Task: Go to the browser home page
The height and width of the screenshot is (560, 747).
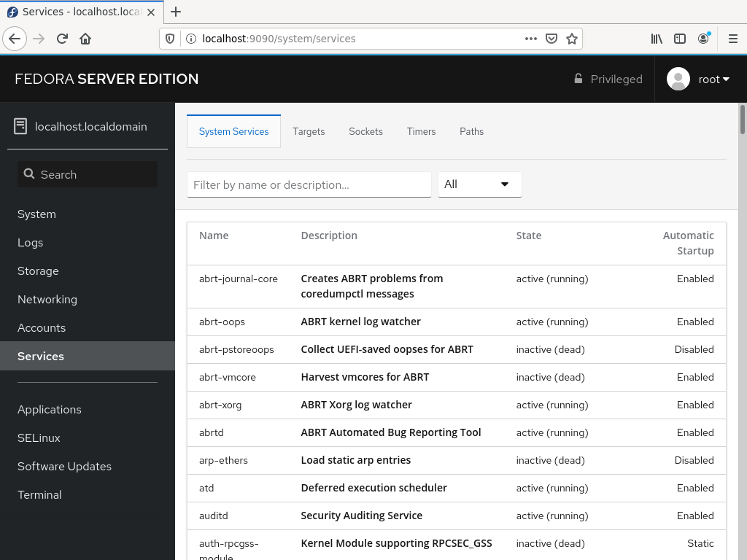Action: [85, 39]
